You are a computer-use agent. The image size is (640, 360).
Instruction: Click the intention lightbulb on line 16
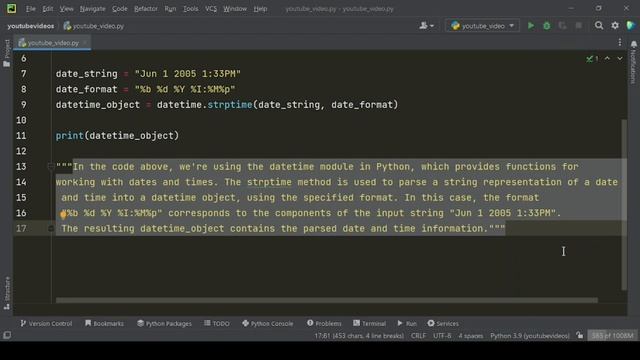[63, 214]
